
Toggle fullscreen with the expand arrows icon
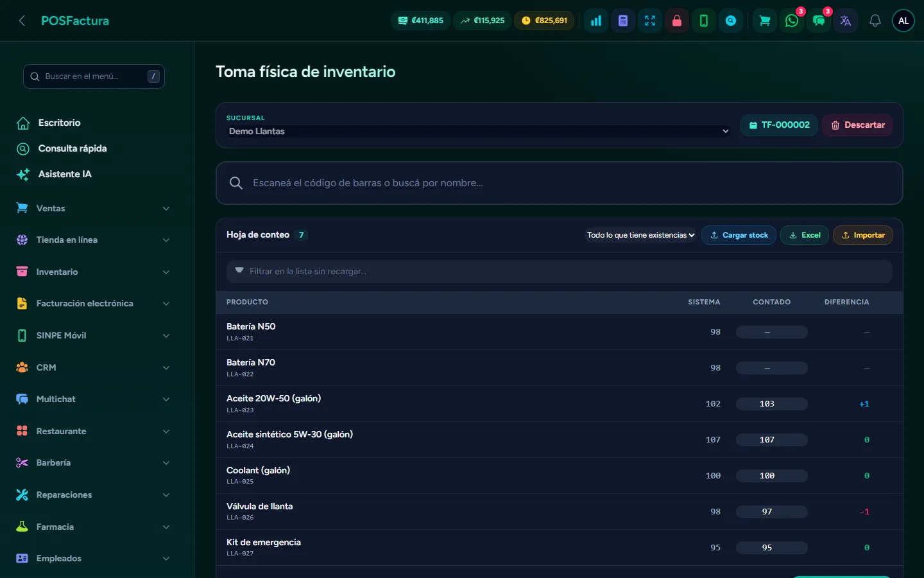[x=650, y=21]
